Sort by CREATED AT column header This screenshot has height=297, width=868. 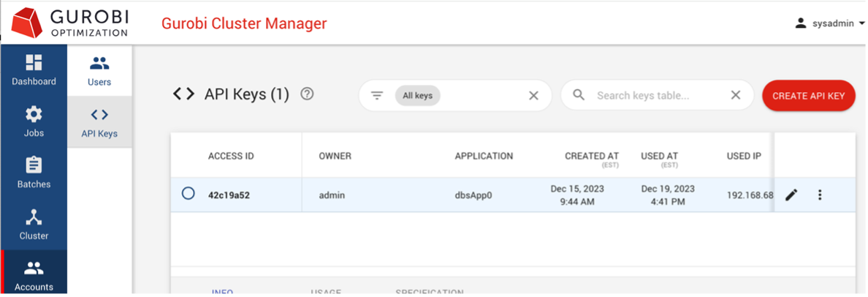pos(591,157)
